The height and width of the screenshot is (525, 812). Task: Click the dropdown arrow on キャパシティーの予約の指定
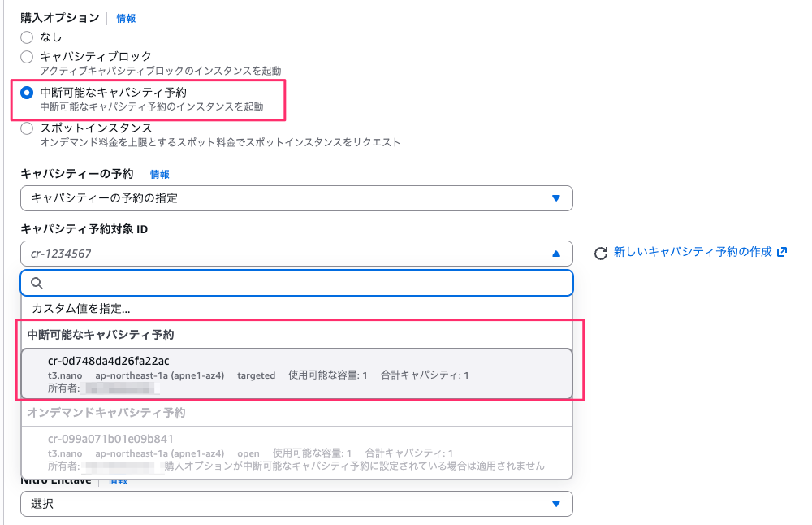[x=558, y=197]
